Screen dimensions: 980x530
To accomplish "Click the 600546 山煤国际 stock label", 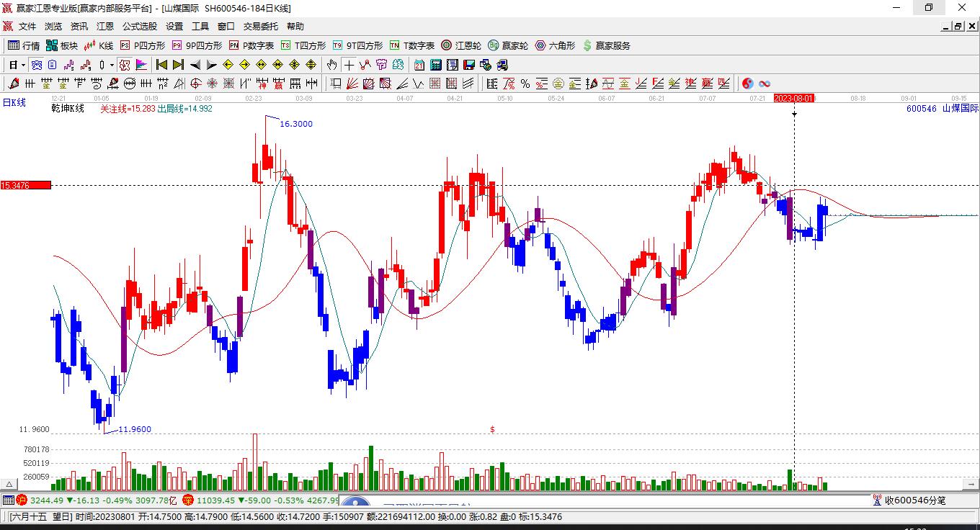I will pos(943,109).
